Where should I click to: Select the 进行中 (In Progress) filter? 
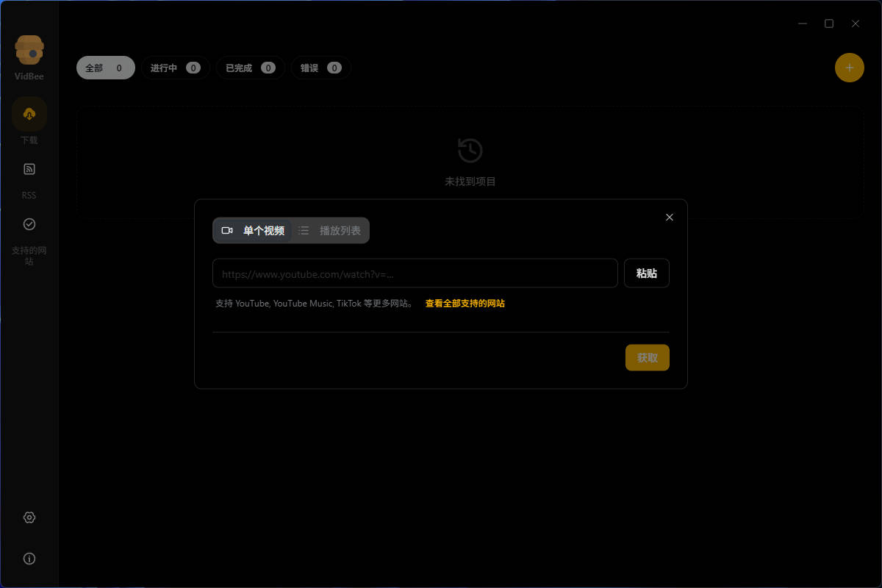tap(175, 67)
